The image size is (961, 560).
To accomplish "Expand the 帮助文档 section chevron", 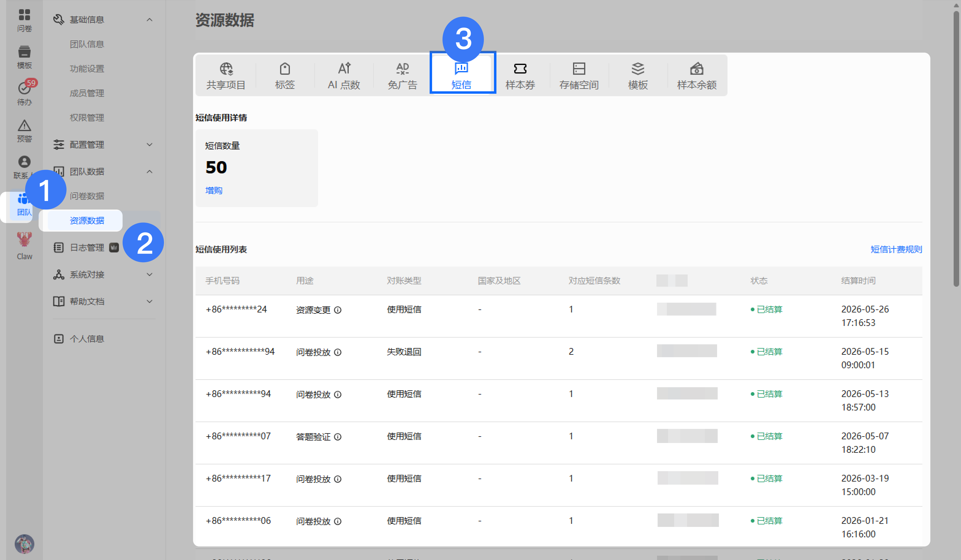I will [150, 301].
